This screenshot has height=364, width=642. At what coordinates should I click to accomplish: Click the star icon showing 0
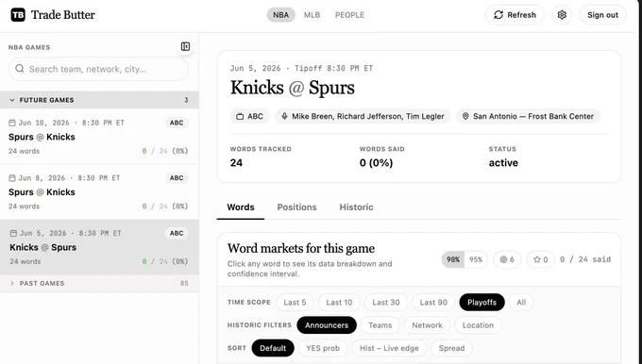click(537, 259)
